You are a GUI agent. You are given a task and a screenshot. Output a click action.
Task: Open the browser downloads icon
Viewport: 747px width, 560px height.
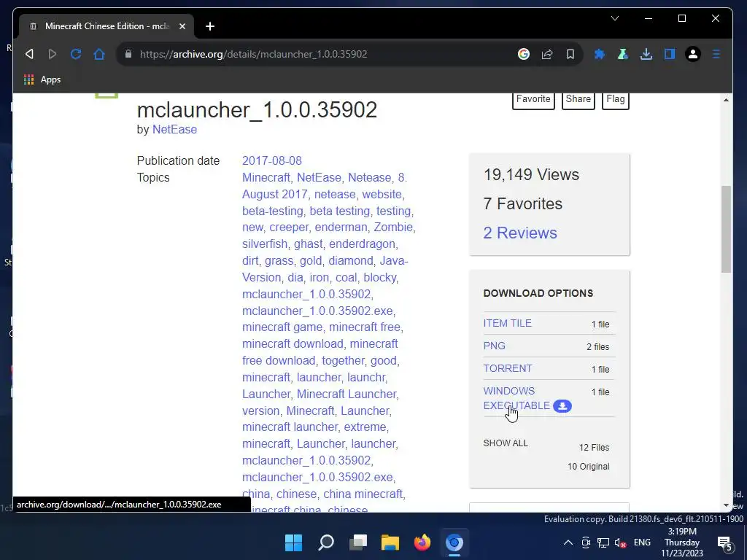click(646, 54)
